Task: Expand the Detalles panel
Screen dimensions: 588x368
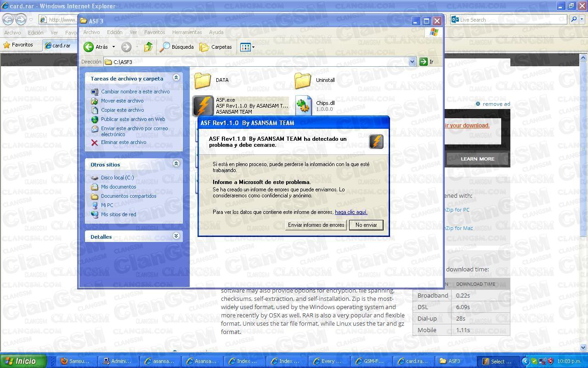Action: pos(176,236)
